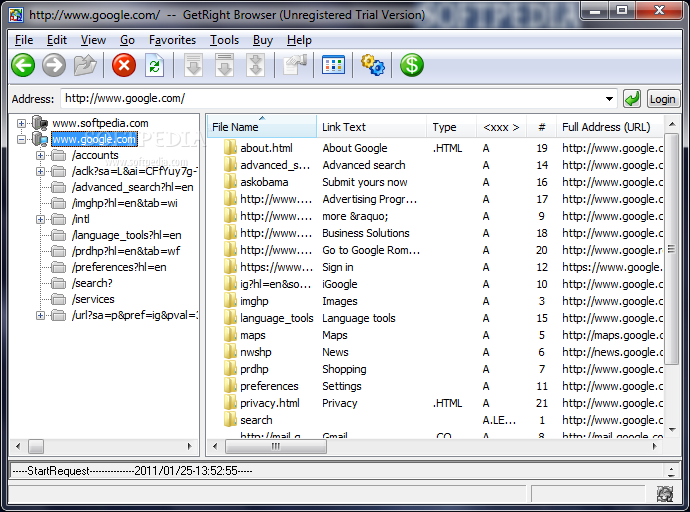Open the File menu
This screenshot has width=690, height=512.
[x=24, y=40]
